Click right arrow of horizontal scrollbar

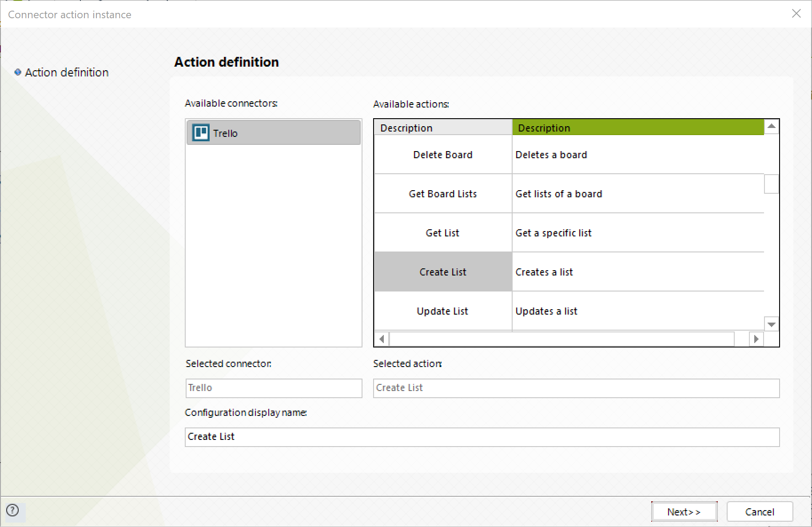[756, 339]
